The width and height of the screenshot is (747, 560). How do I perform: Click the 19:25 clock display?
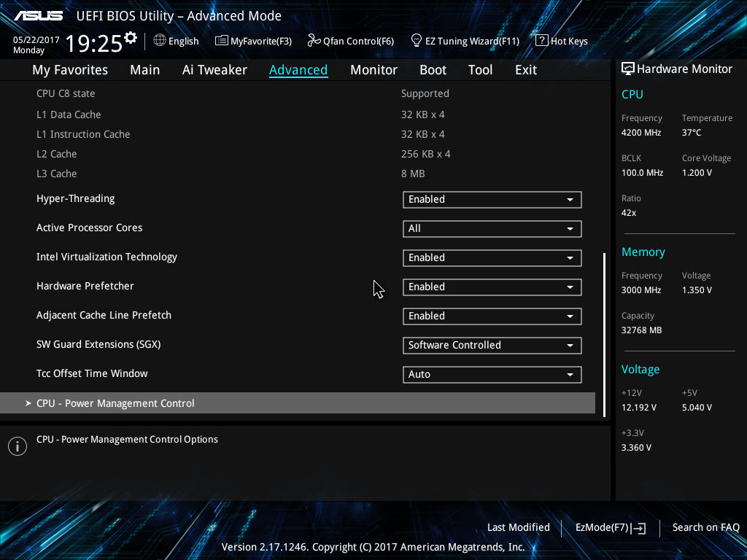pyautogui.click(x=94, y=43)
